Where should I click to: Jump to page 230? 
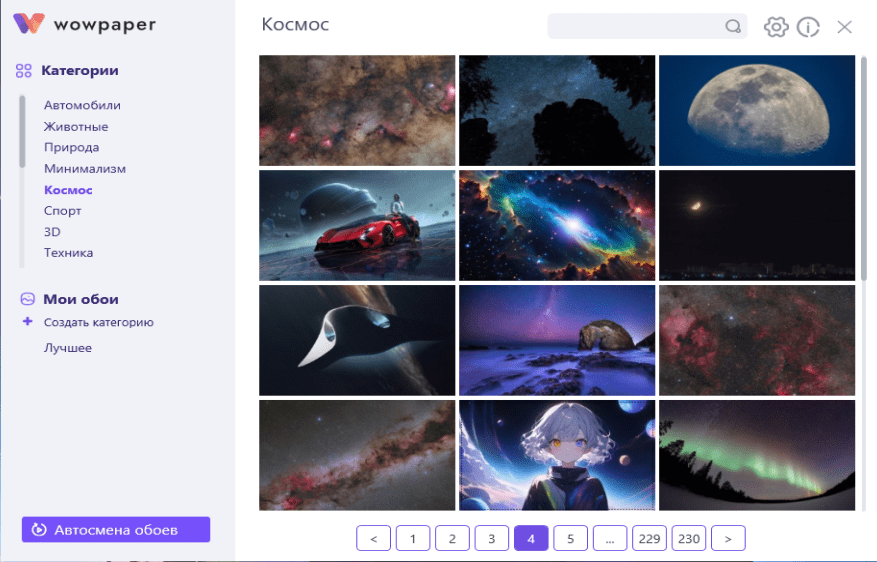[x=689, y=539]
